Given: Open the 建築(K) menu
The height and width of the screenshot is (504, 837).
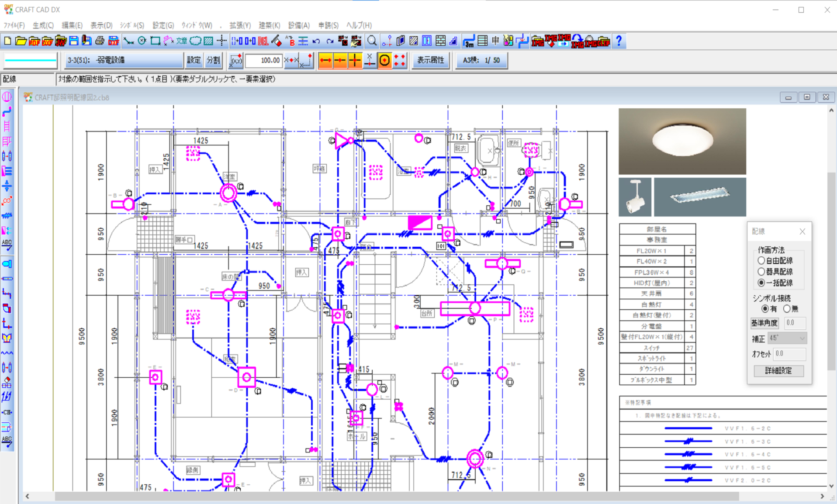Looking at the screenshot, I should (269, 25).
